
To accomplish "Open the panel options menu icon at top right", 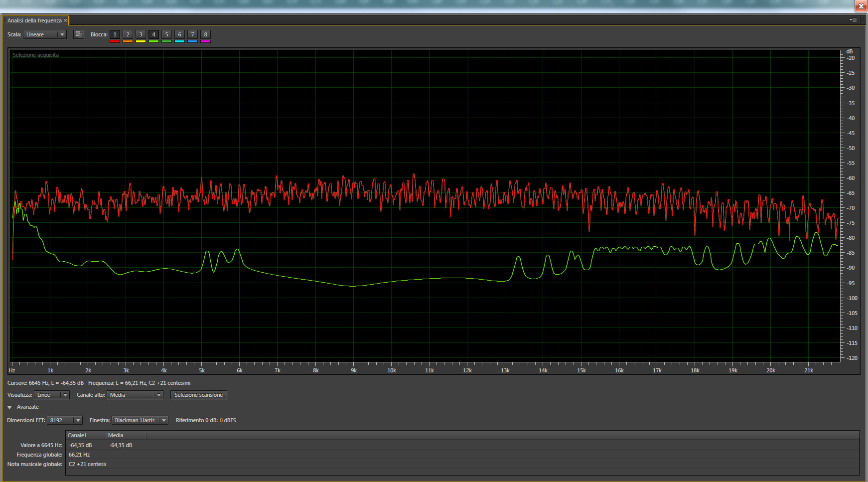I will [853, 20].
